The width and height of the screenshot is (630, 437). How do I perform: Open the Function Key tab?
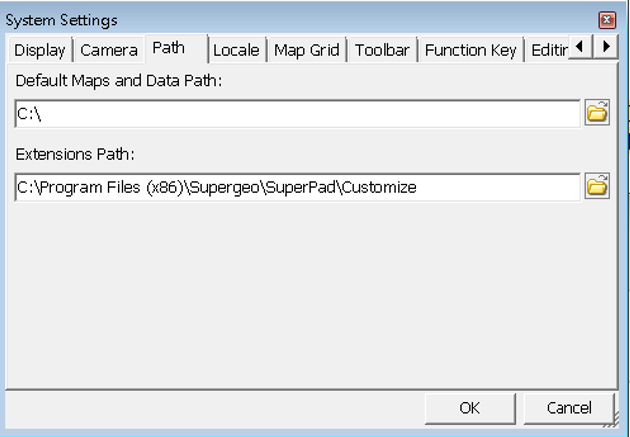point(470,50)
